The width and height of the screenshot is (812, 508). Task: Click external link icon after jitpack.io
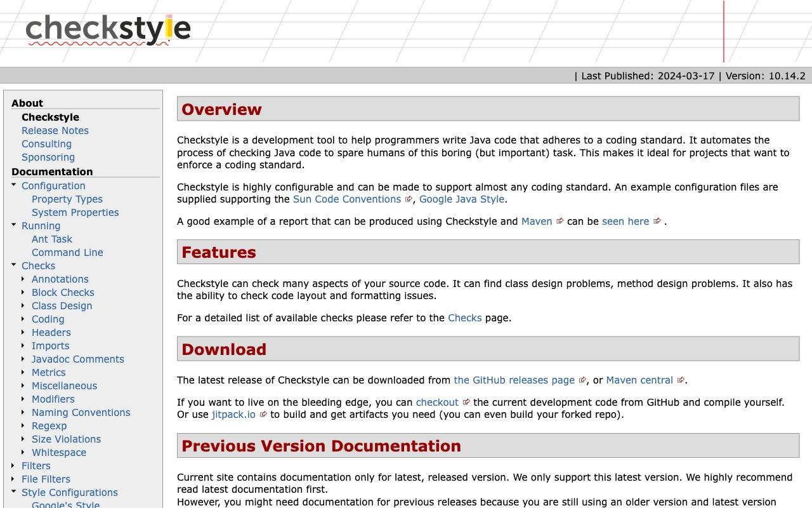coord(263,415)
